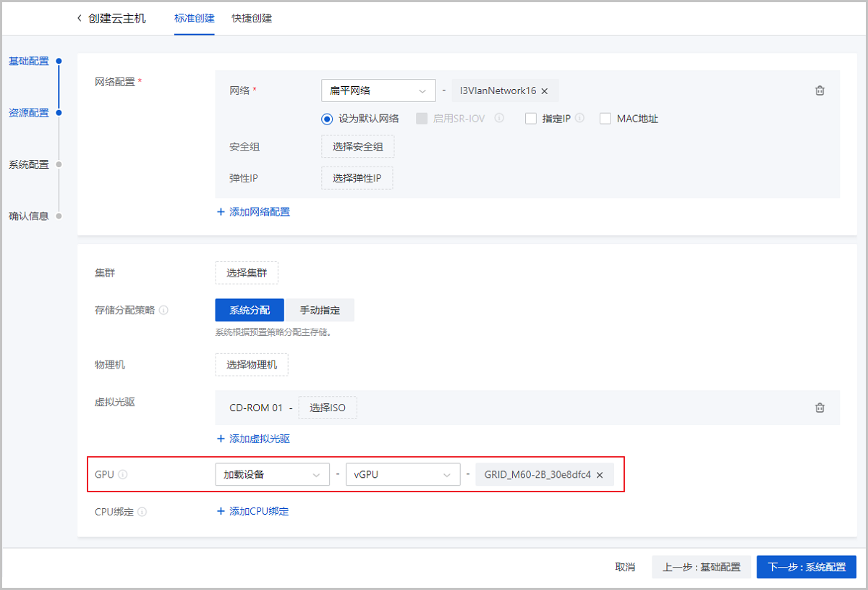Click the info icon next to CPU绑定
868x590 pixels.
point(142,511)
